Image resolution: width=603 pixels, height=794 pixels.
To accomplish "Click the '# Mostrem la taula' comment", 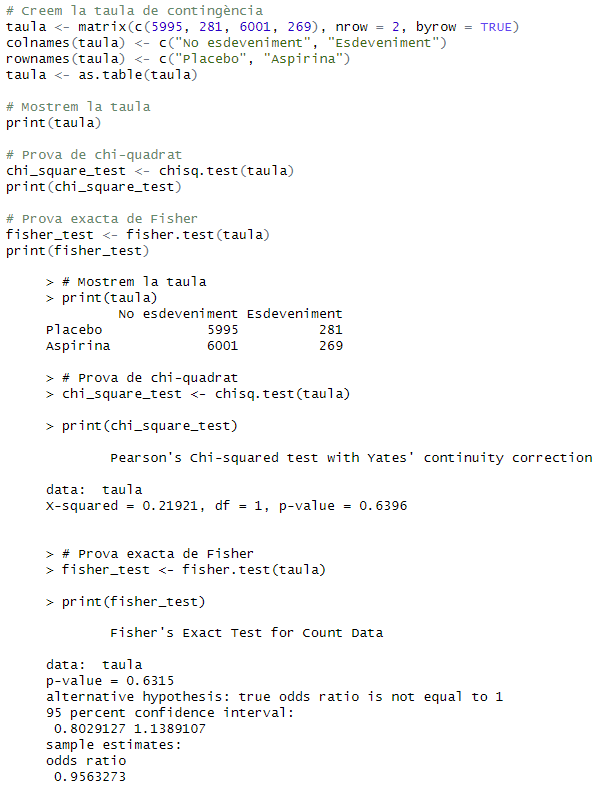I will tap(78, 107).
